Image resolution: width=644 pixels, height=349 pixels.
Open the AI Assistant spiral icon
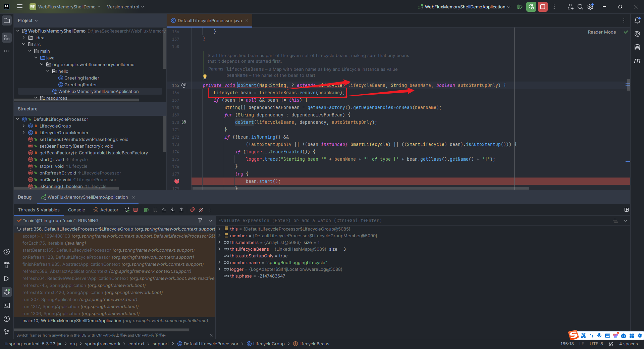click(637, 34)
